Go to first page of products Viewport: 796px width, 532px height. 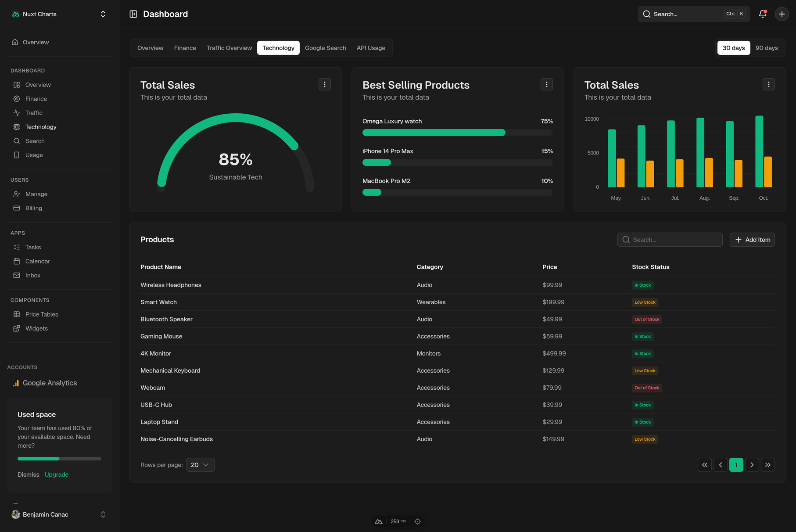point(704,465)
